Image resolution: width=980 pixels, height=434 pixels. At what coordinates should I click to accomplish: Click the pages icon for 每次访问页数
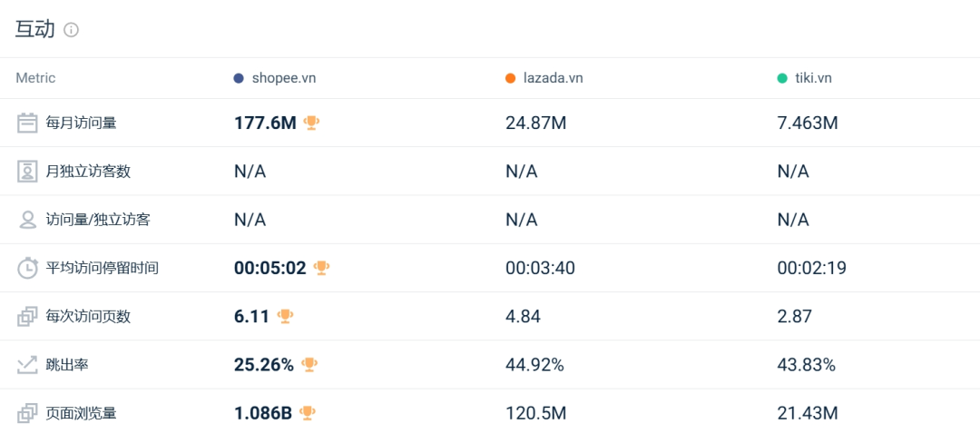coord(27,317)
